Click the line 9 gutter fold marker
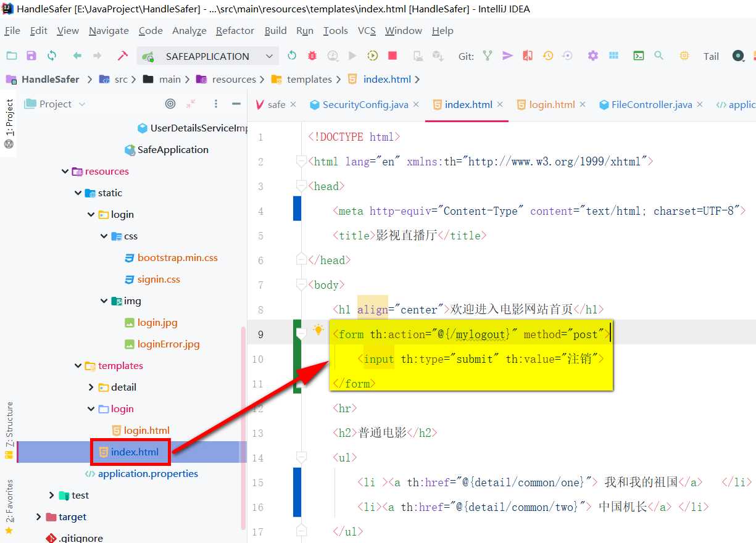This screenshot has height=543, width=756. point(301,334)
